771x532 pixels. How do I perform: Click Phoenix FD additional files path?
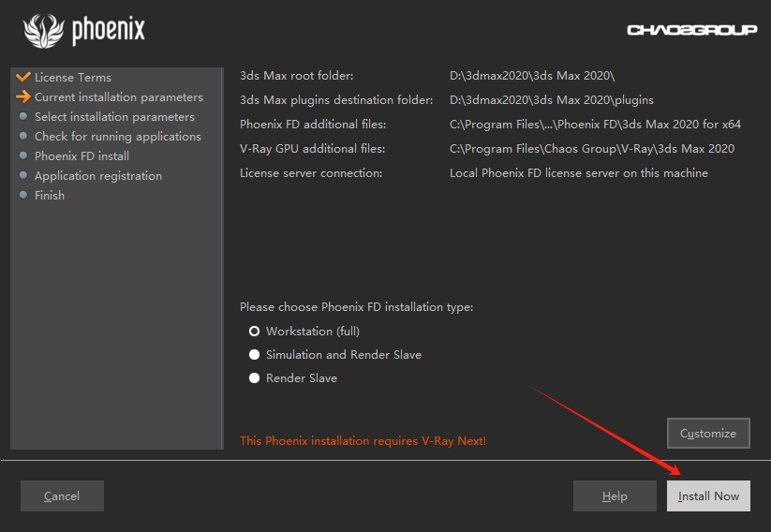pos(595,125)
